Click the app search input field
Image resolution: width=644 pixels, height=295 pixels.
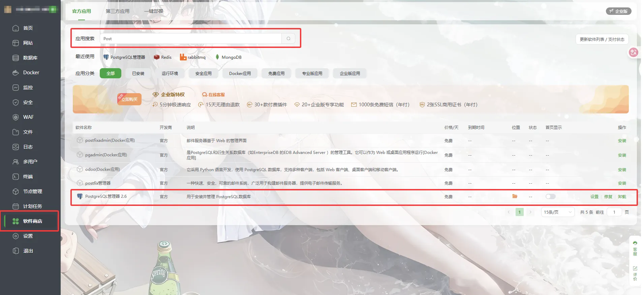coord(191,38)
